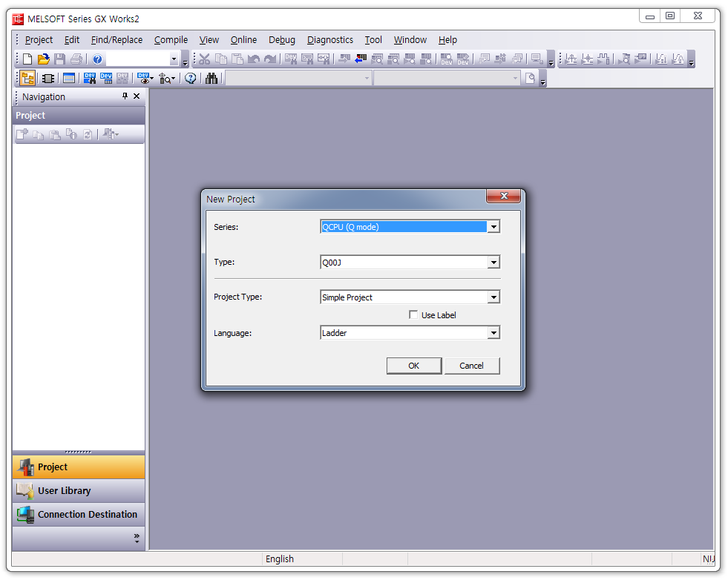Screen dimensions: 728x580
Task: Click the Dev cross reference binoculars icon
Action: click(90, 79)
